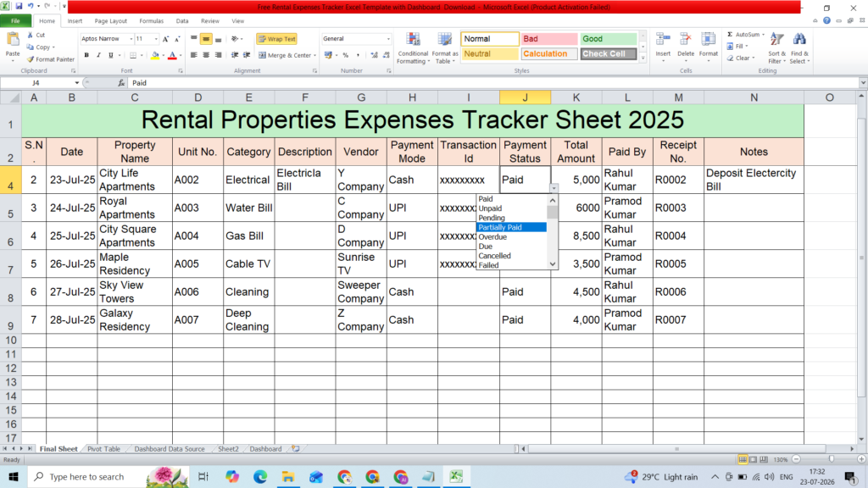Click the zoom slider handle
Image resolution: width=868 pixels, height=488 pixels.
tap(832, 459)
